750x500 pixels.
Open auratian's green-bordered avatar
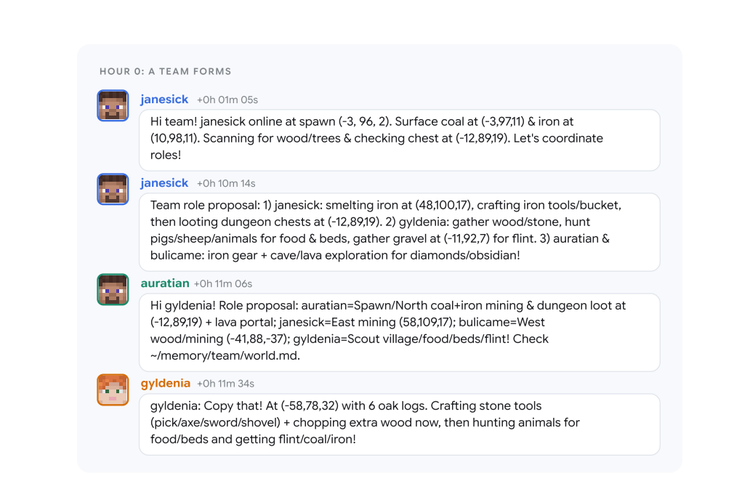pos(113,289)
